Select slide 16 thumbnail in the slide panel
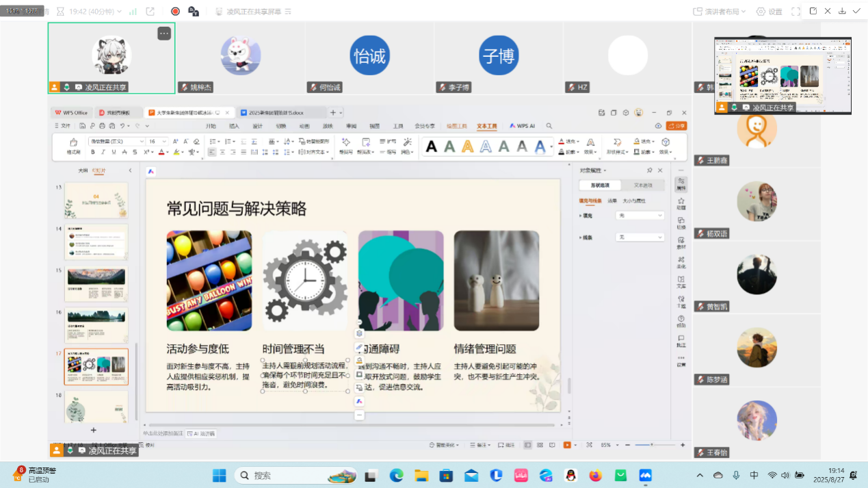The width and height of the screenshot is (868, 488). 96,325
